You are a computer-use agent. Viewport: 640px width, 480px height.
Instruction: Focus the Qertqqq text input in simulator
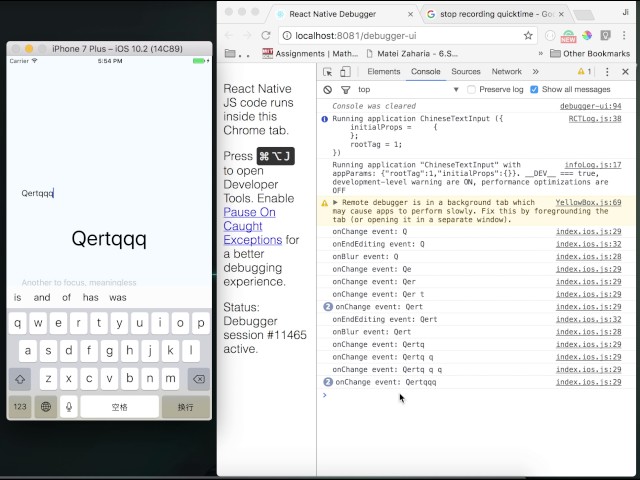click(x=108, y=193)
